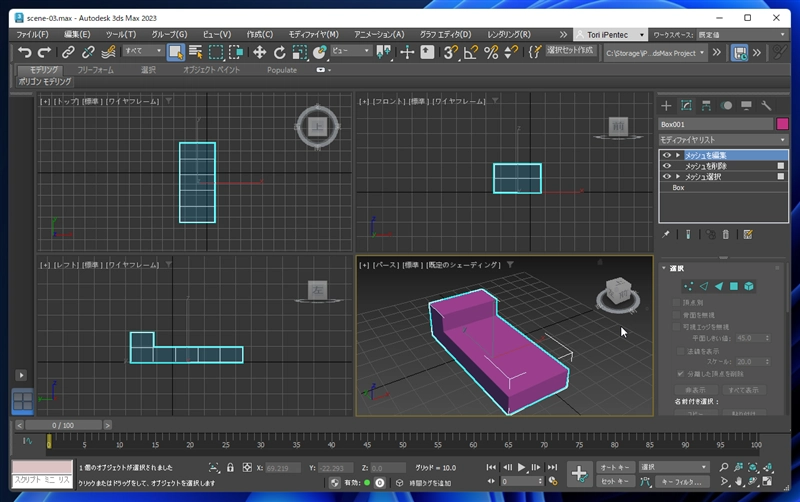Click the Redo arrow icon
Screen dimensions: 800x502
coord(44,52)
